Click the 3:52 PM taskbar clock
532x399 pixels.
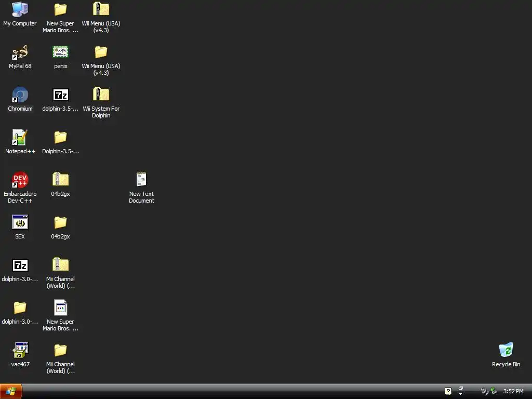tap(513, 392)
